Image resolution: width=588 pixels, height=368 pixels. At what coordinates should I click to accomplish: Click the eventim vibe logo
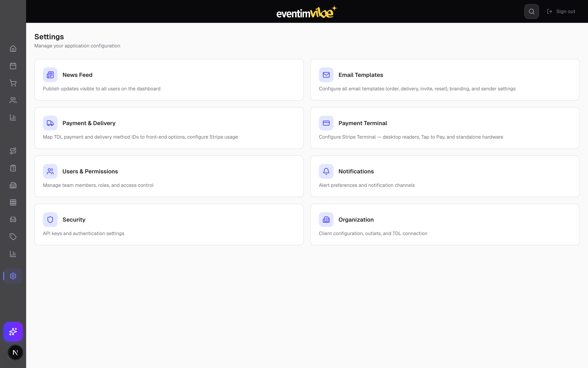point(307,11)
